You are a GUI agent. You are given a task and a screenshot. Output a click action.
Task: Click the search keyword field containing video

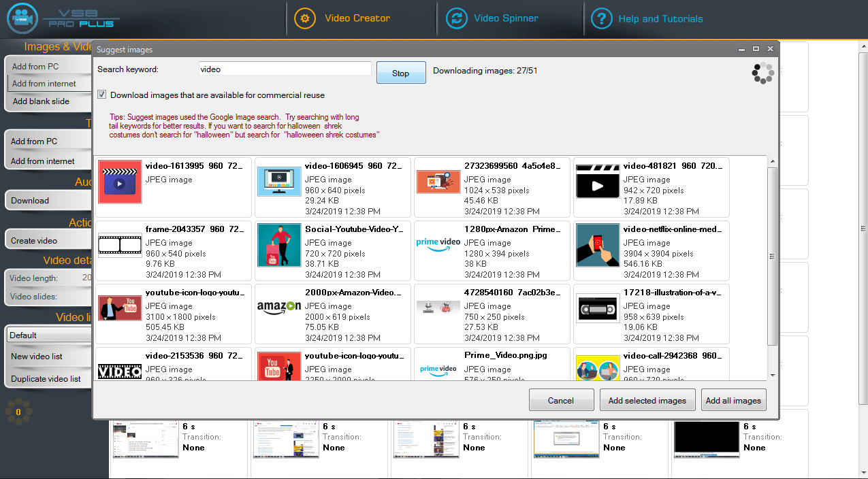click(285, 69)
